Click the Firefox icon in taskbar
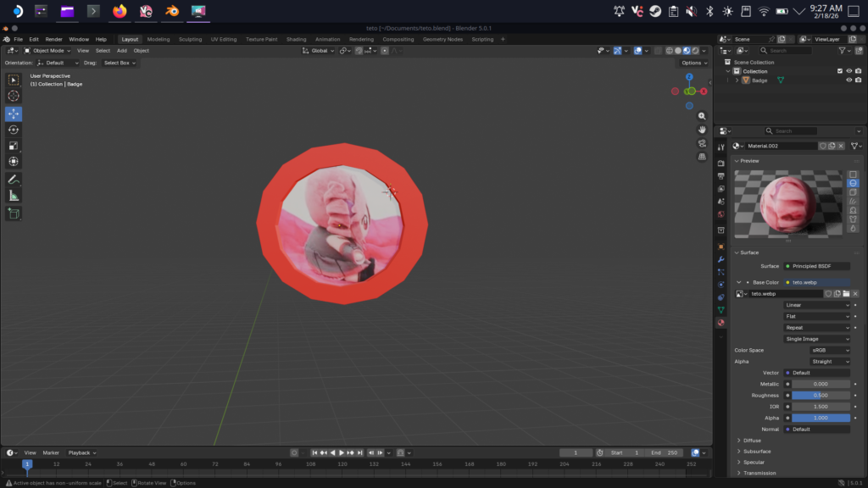Screen dimensions: 868x488 (120, 11)
